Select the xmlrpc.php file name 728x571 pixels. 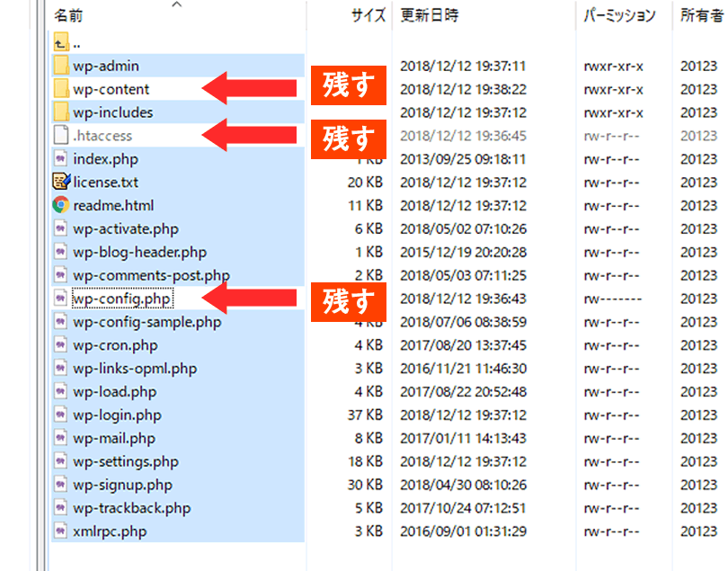[110, 531]
